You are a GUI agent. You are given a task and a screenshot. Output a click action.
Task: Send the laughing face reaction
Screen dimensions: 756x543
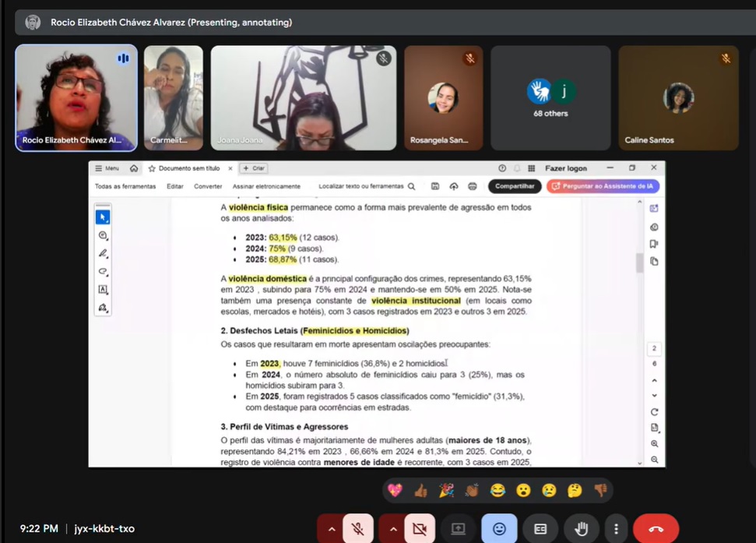pos(498,490)
